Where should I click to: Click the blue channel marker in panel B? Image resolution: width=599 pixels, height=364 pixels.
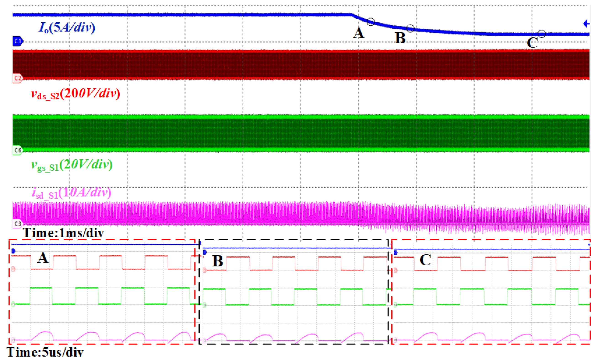(205, 253)
